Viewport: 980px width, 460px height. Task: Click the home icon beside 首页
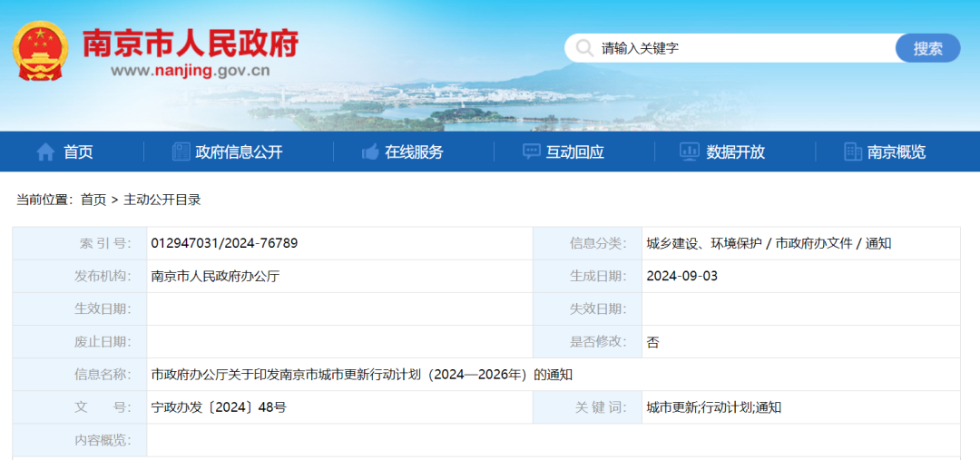tap(45, 152)
